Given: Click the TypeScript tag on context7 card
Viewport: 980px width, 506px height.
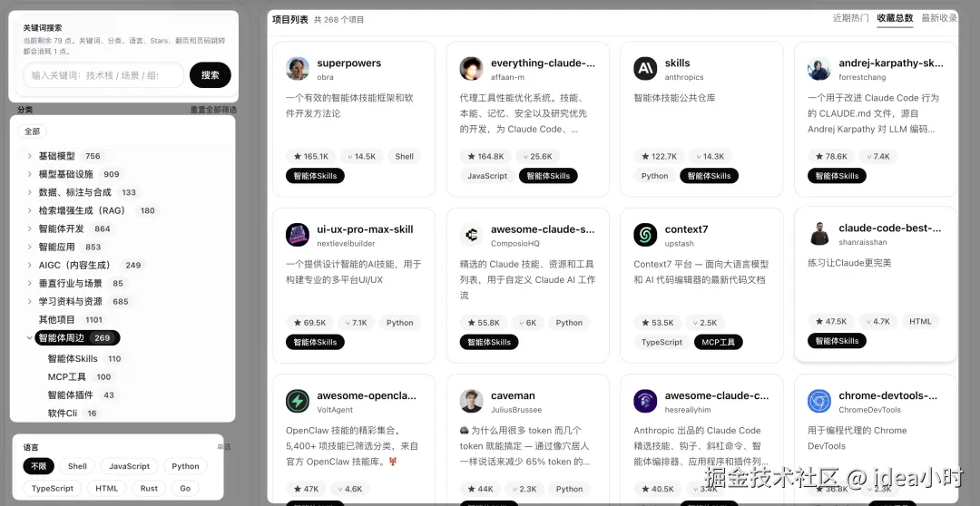Looking at the screenshot, I should coord(661,343).
